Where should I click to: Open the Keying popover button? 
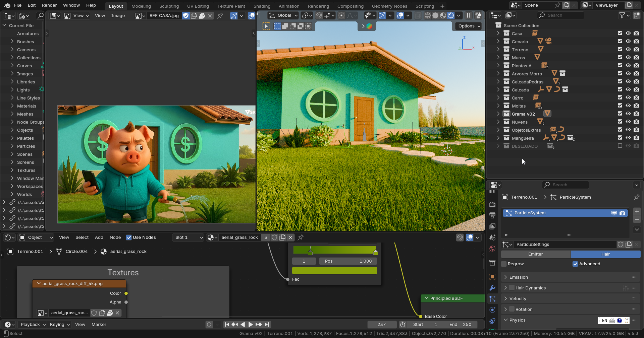59,324
